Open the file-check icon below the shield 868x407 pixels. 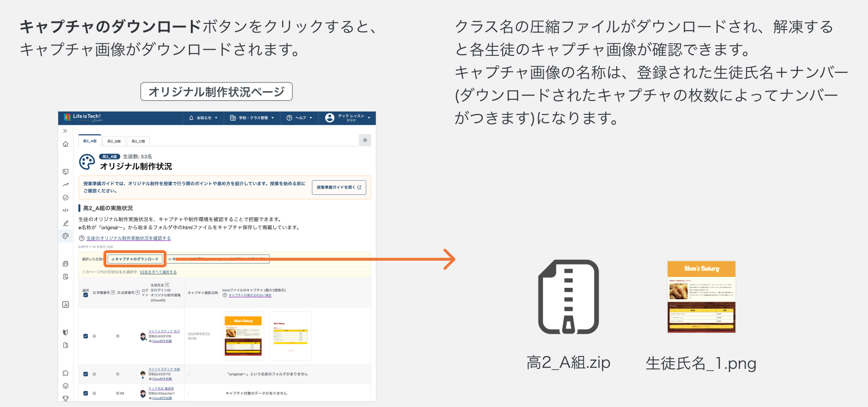pos(65,346)
